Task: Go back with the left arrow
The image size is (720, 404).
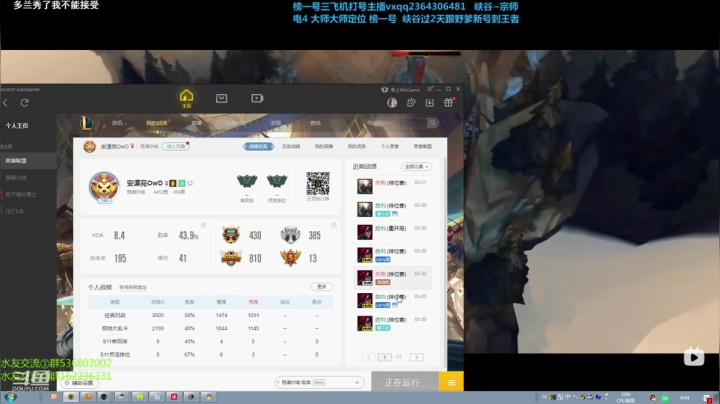Action: [6, 102]
